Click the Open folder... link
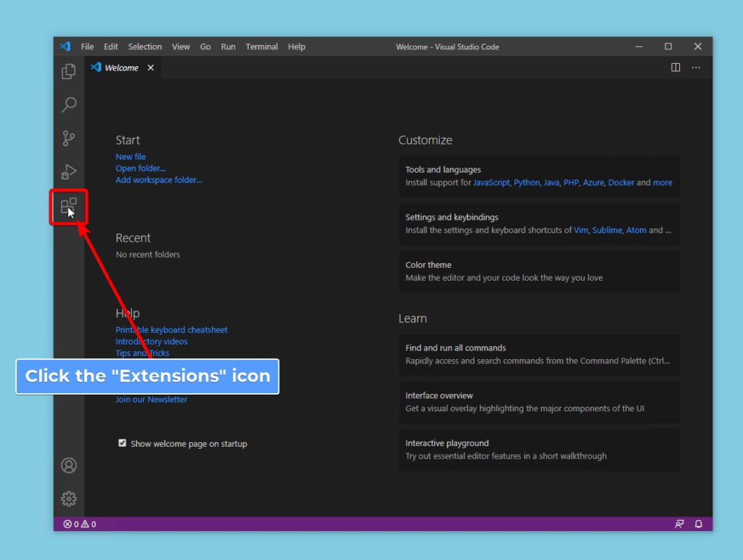743x560 pixels. [141, 168]
